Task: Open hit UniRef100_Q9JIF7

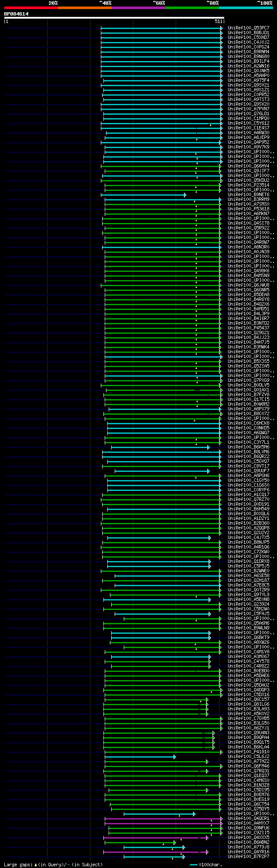Action: point(248,171)
